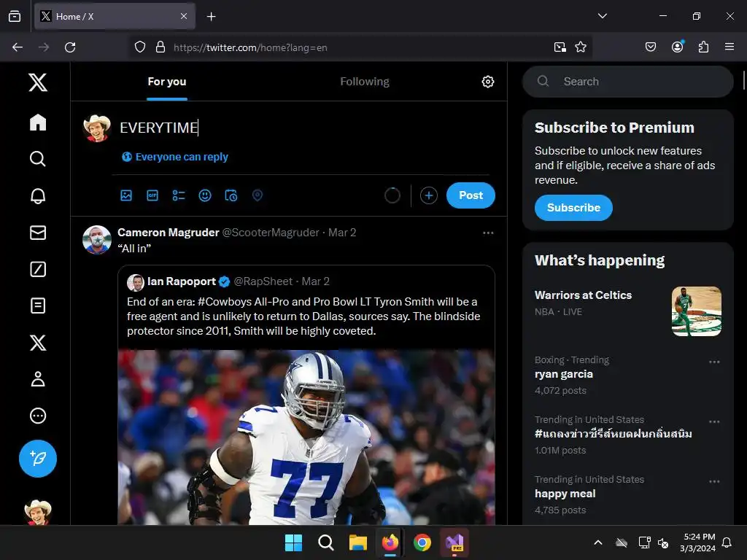Open Visual Studio from taskbar
The height and width of the screenshot is (560, 747).
tap(454, 542)
